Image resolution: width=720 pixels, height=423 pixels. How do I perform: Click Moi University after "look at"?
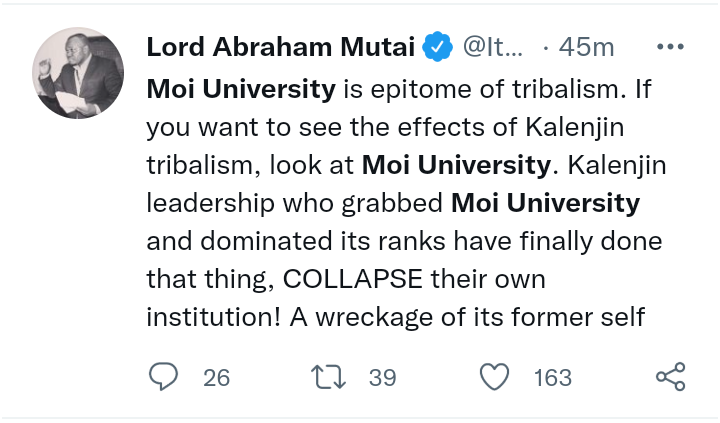tap(456, 165)
